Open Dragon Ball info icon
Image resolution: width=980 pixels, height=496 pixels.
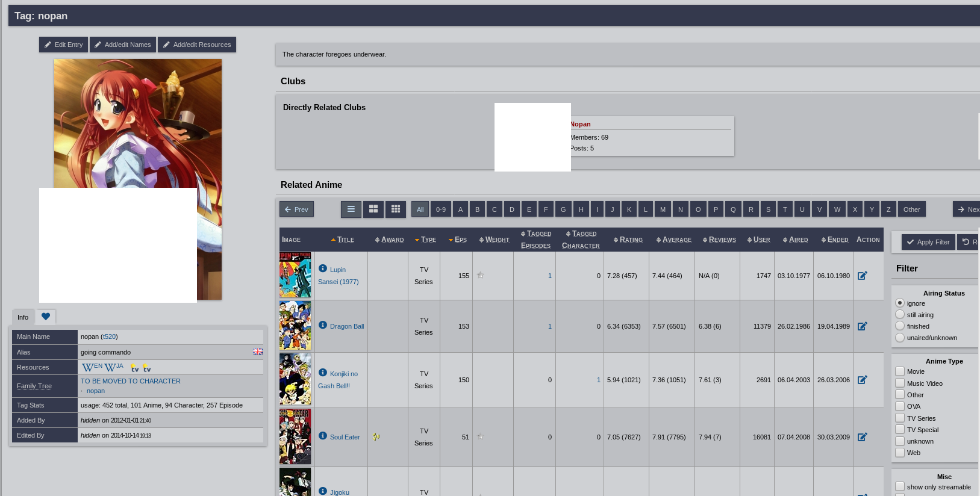tap(323, 325)
